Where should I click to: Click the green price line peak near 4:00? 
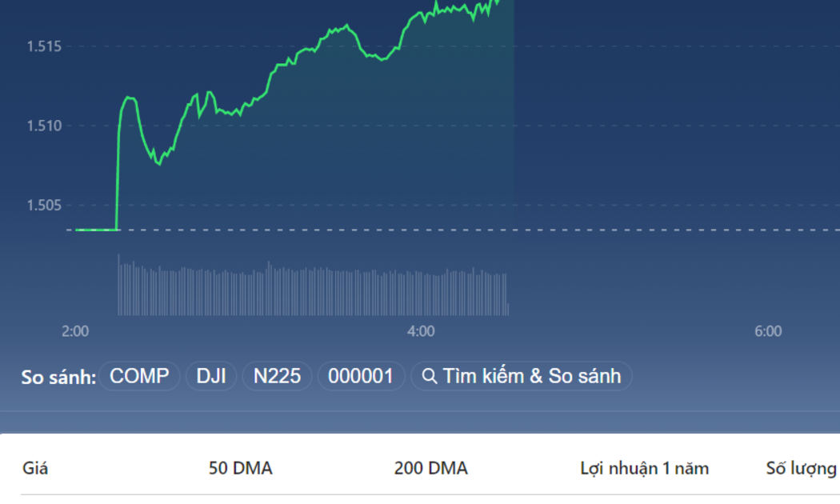436,4
